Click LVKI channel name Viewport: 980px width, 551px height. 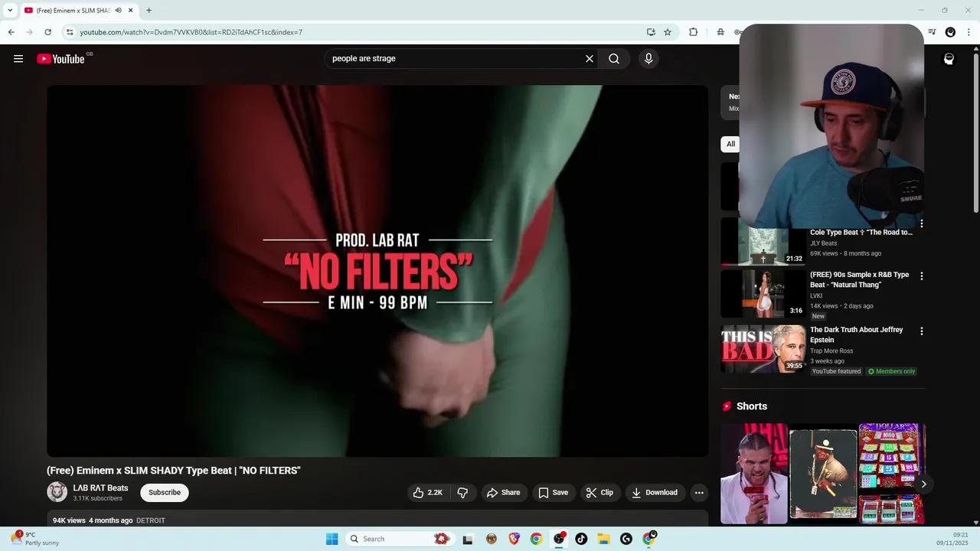point(816,295)
